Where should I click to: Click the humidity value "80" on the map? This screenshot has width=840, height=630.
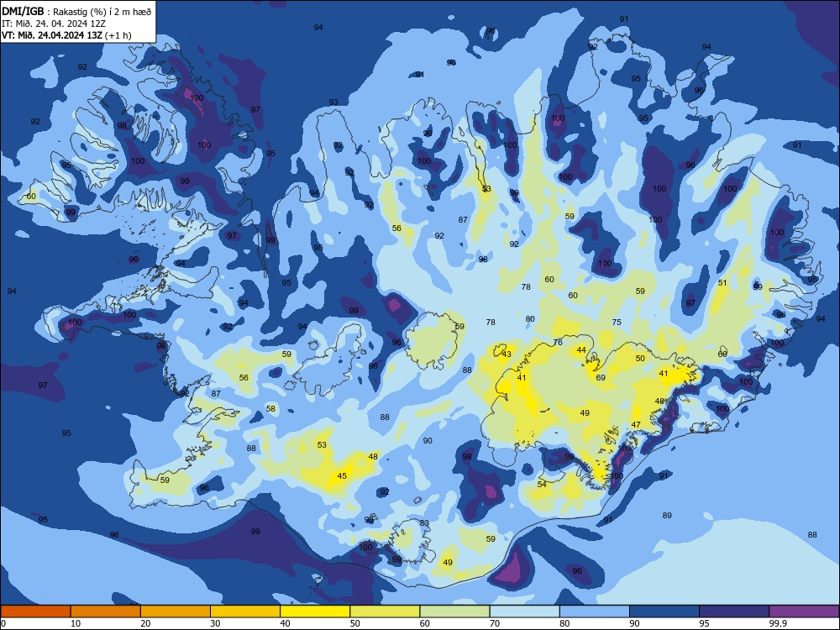click(x=530, y=318)
